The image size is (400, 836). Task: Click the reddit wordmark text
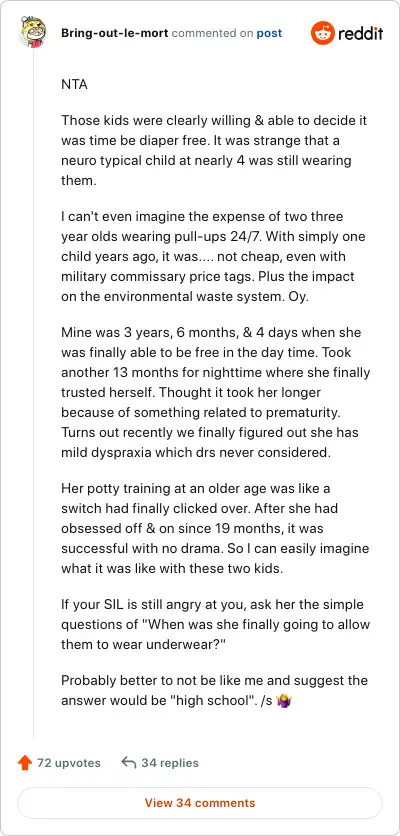(x=360, y=34)
